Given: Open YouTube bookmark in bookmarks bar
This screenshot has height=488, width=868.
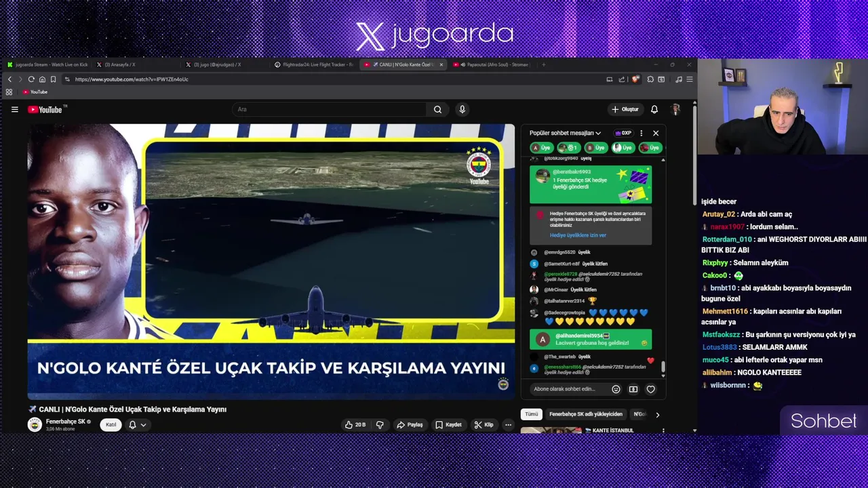Looking at the screenshot, I should [35, 92].
